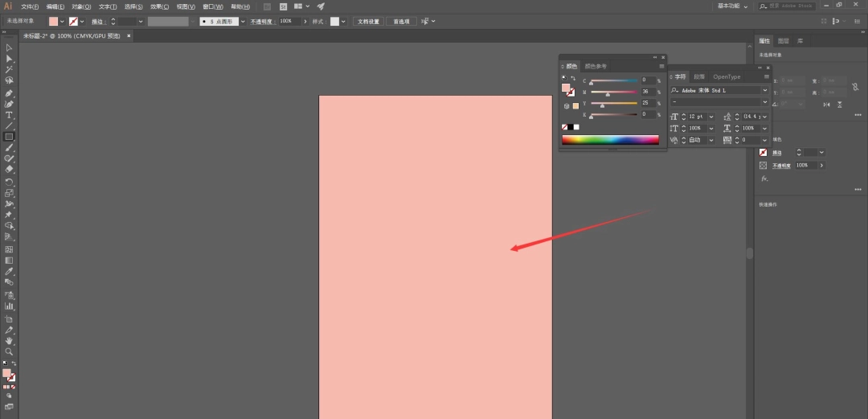Open Adobe Stock St icon in menu bar
The image size is (868, 419).
(284, 6)
